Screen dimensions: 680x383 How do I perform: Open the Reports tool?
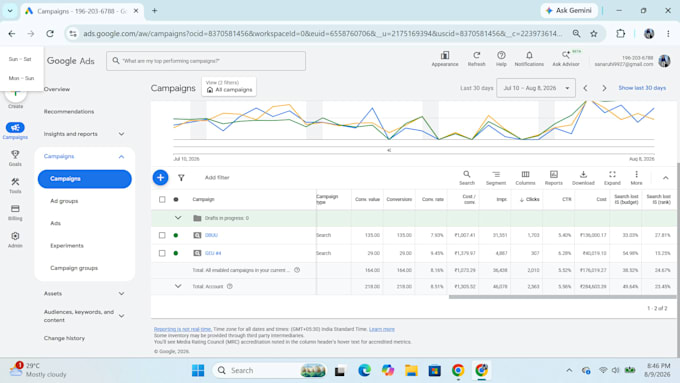[x=553, y=178]
